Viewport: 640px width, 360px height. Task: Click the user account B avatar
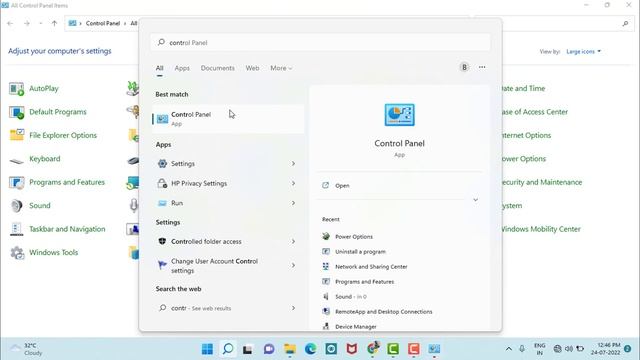(464, 67)
